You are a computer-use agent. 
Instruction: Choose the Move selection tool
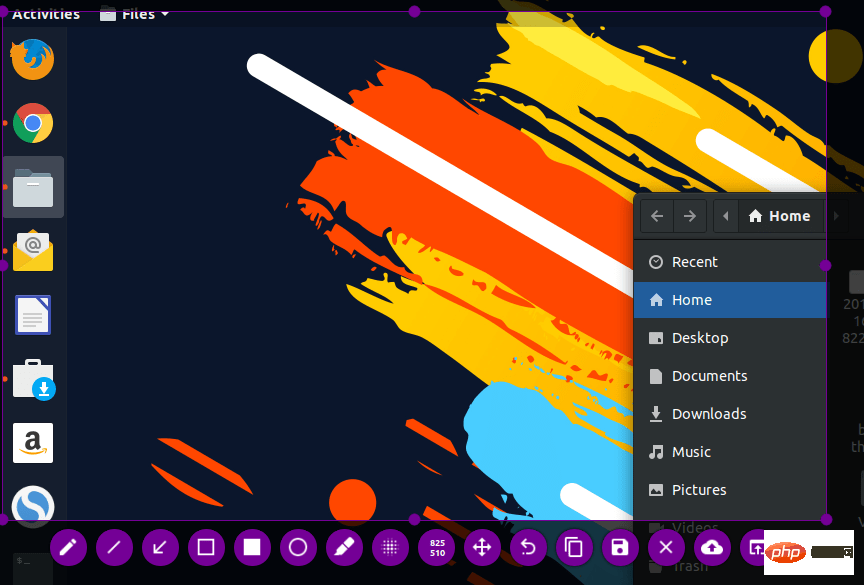[x=482, y=548]
